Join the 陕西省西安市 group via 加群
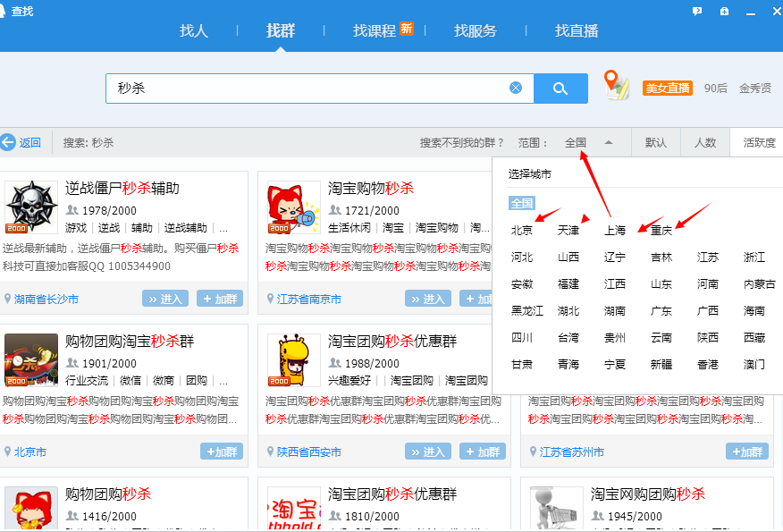 coord(483,452)
